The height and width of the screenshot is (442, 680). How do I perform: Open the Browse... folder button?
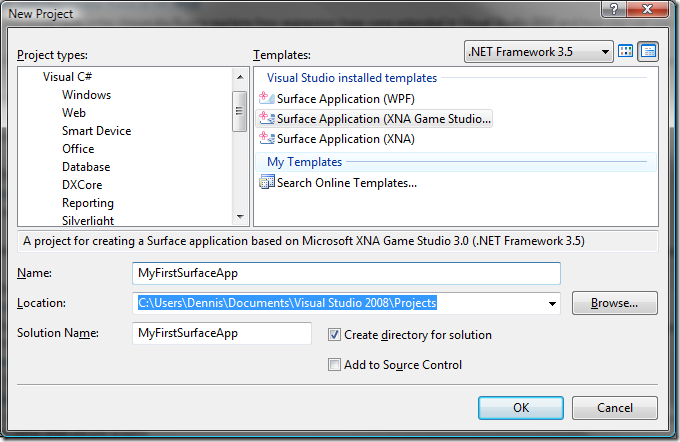[x=615, y=303]
